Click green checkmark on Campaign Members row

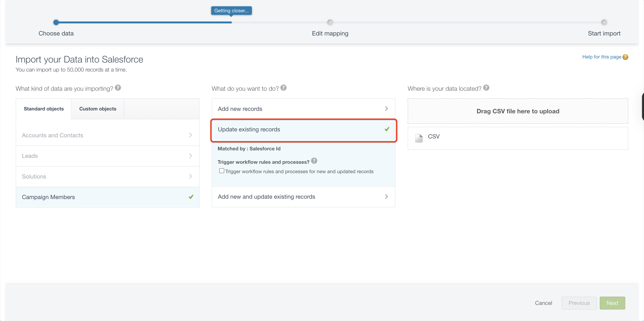(x=191, y=197)
